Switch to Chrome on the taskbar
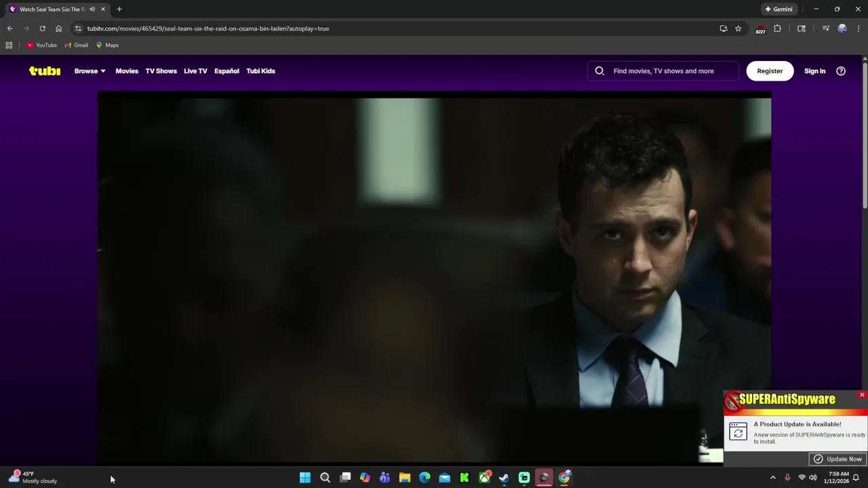The width and height of the screenshot is (868, 488). tap(564, 478)
